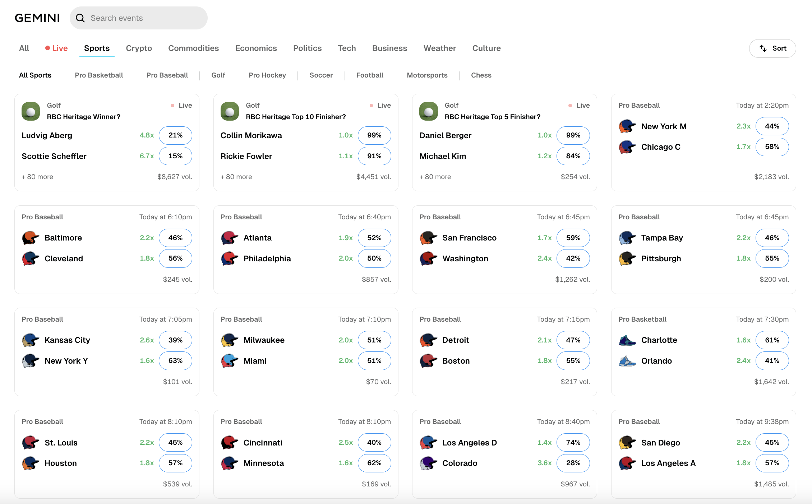The height and width of the screenshot is (504, 812).
Task: Open the Weather tab
Action: tap(440, 48)
